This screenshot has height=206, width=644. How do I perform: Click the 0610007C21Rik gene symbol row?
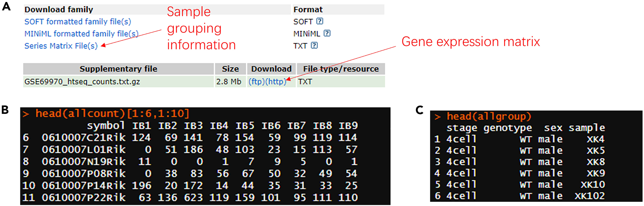(83, 138)
